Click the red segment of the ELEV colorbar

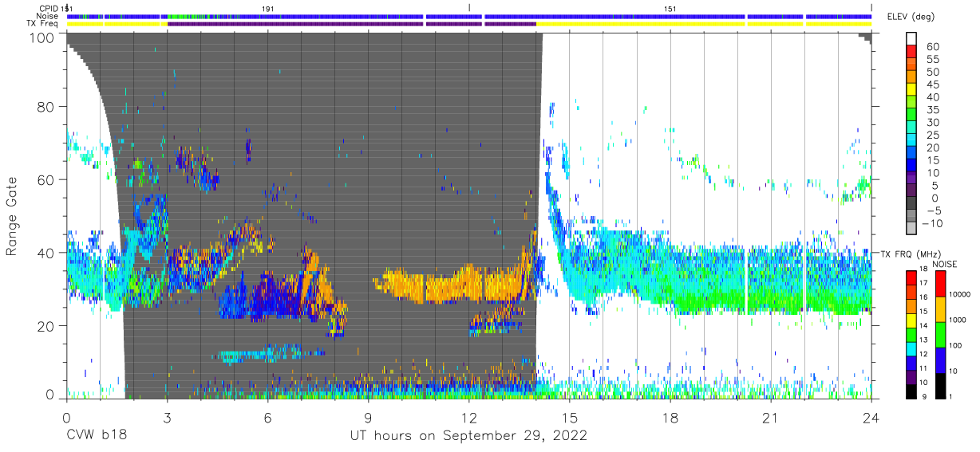click(913, 52)
